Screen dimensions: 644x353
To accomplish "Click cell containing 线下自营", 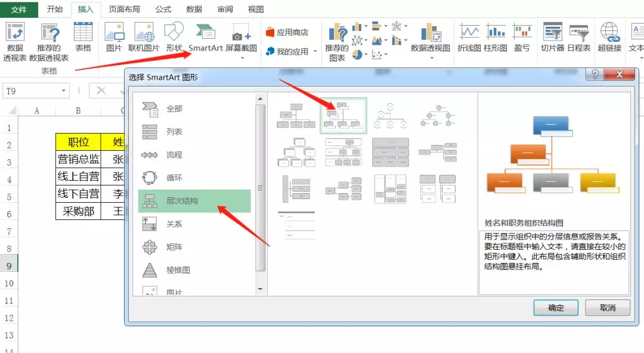I will pos(78,194).
